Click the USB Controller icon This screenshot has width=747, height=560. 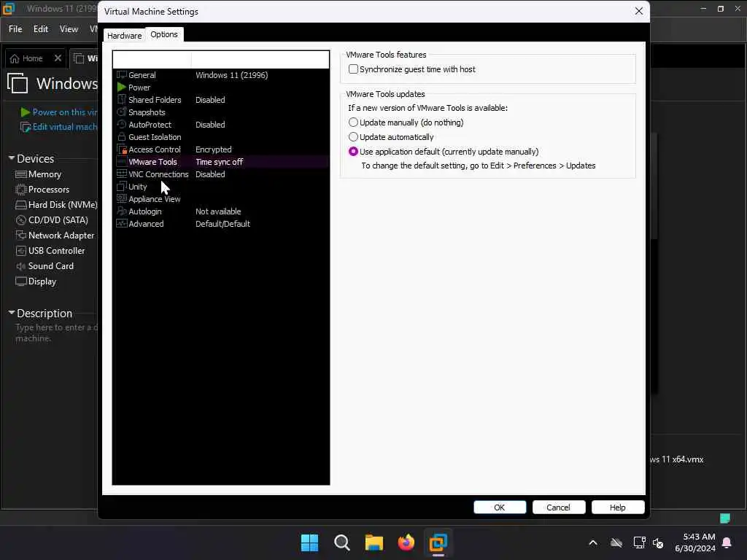click(21, 251)
